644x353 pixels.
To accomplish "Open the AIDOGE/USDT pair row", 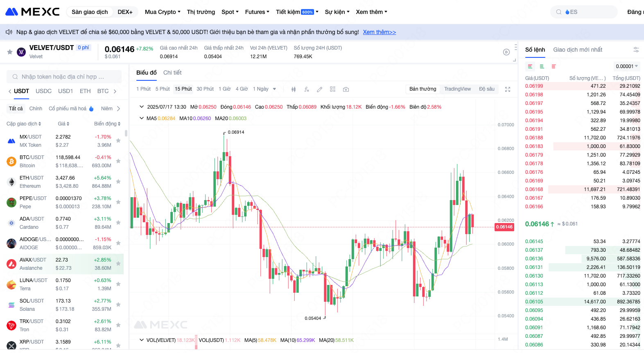I will click(65, 243).
